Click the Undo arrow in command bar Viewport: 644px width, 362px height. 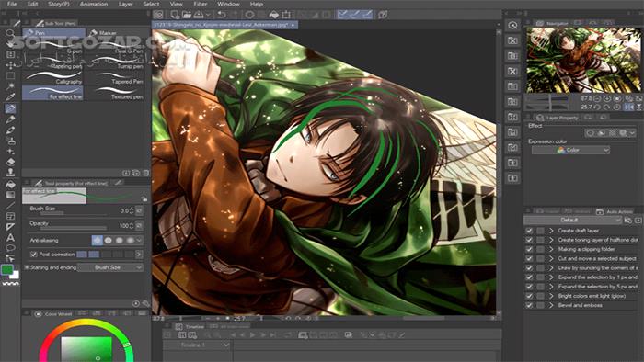point(222,15)
